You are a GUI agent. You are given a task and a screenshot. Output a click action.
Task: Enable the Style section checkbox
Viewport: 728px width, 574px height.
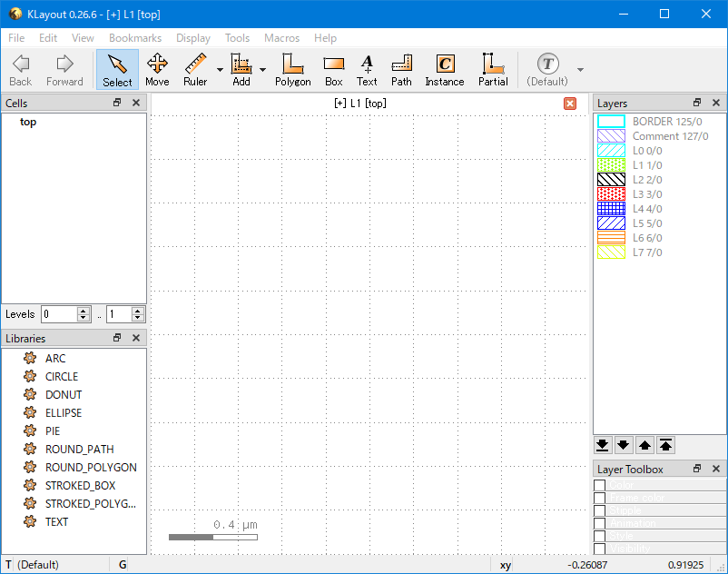[599, 536]
